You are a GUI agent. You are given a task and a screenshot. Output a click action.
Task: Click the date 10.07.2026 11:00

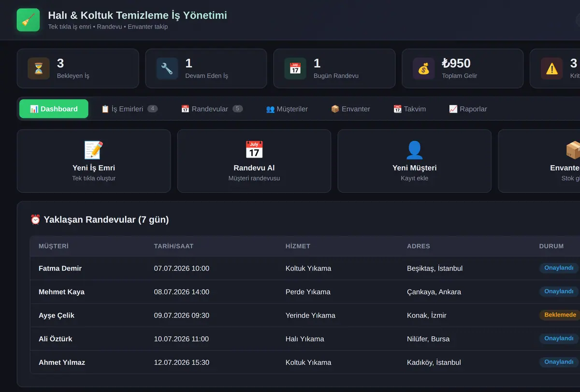[x=181, y=339]
